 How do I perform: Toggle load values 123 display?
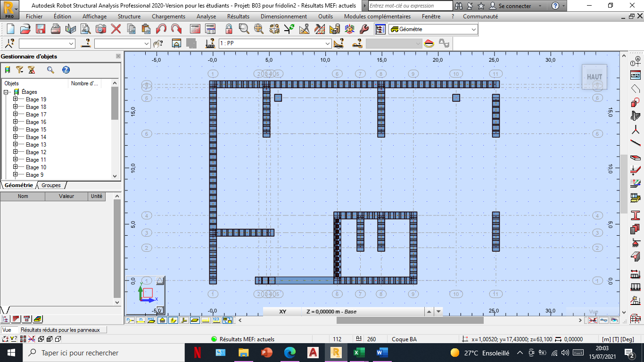(x=216, y=320)
